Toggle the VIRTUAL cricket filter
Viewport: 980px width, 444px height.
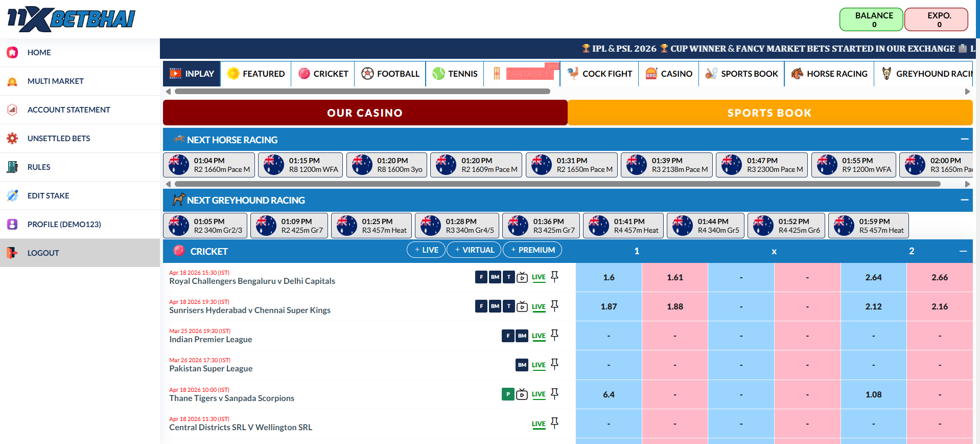coord(474,250)
